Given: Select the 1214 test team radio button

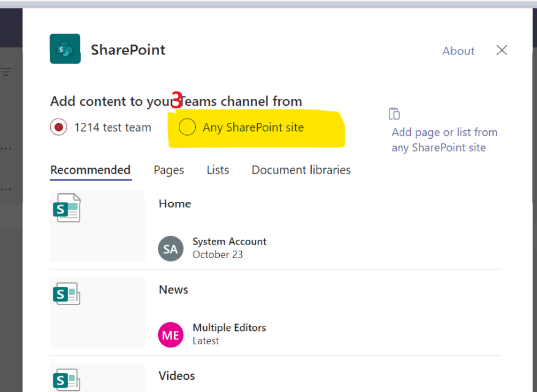Looking at the screenshot, I should 59,127.
